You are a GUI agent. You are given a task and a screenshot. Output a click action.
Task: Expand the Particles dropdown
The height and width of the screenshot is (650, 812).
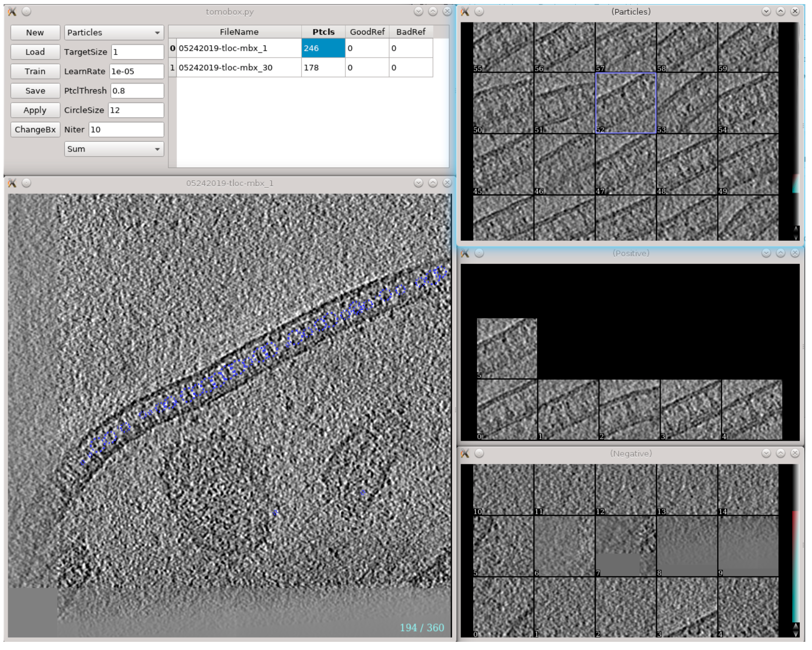coord(114,33)
